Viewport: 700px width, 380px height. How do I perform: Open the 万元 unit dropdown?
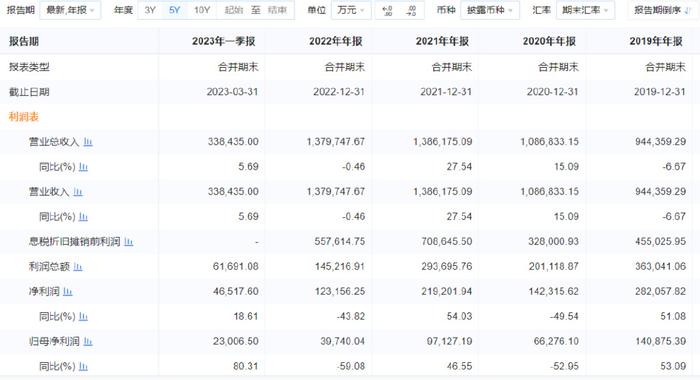351,10
